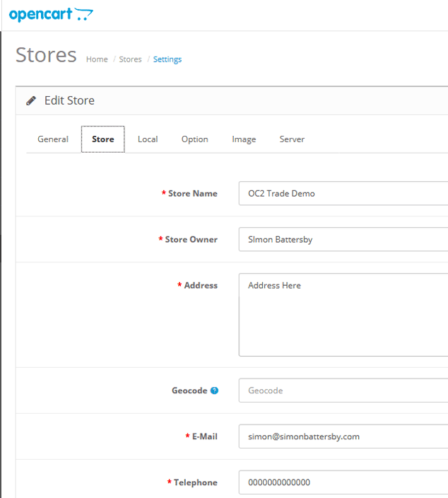
Task: Click the Edit Store panel title
Action: [69, 100]
